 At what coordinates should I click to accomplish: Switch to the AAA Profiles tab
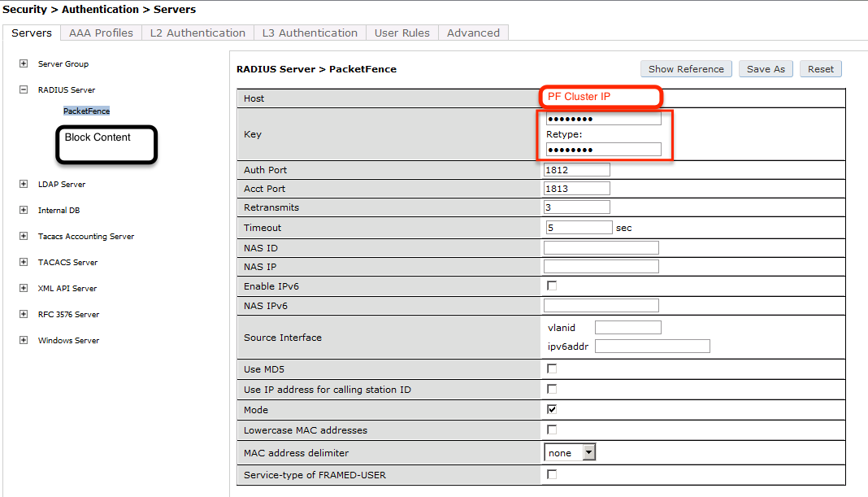point(100,33)
